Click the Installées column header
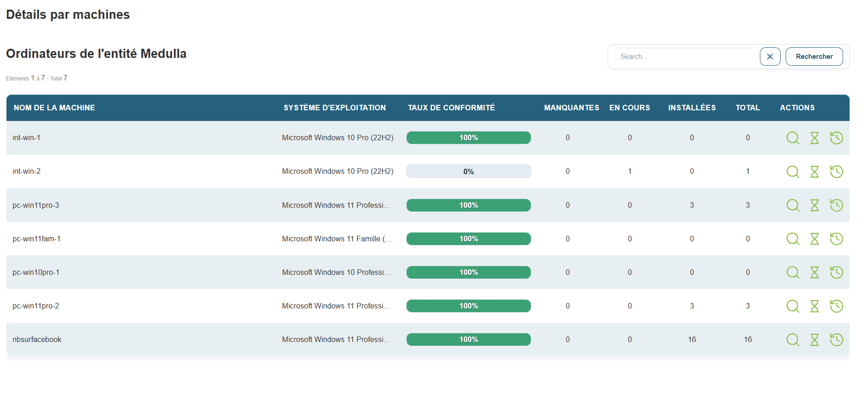The height and width of the screenshot is (399, 868). [691, 108]
